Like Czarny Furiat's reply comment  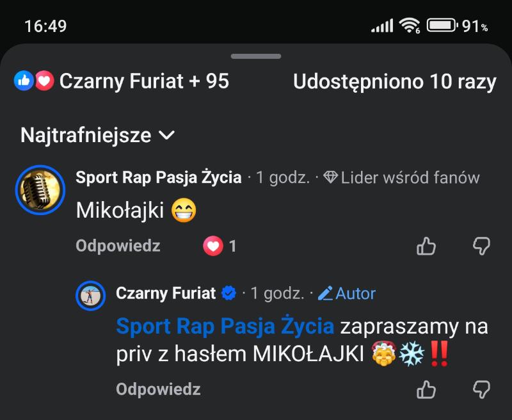click(x=426, y=389)
